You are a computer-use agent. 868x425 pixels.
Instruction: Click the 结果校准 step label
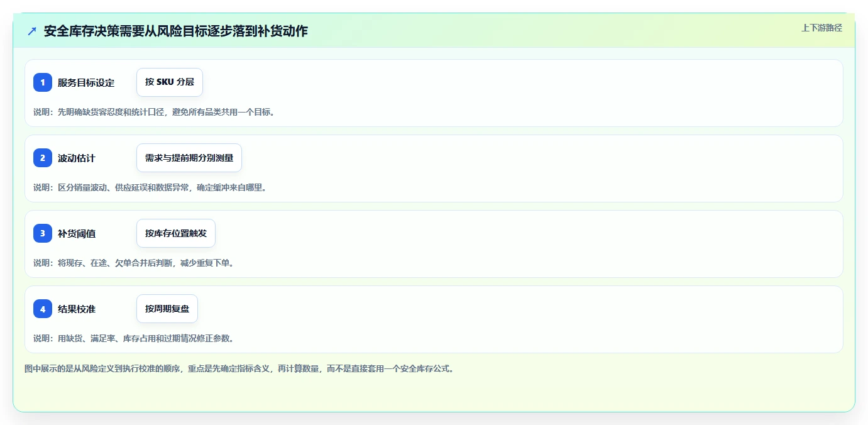(x=77, y=309)
